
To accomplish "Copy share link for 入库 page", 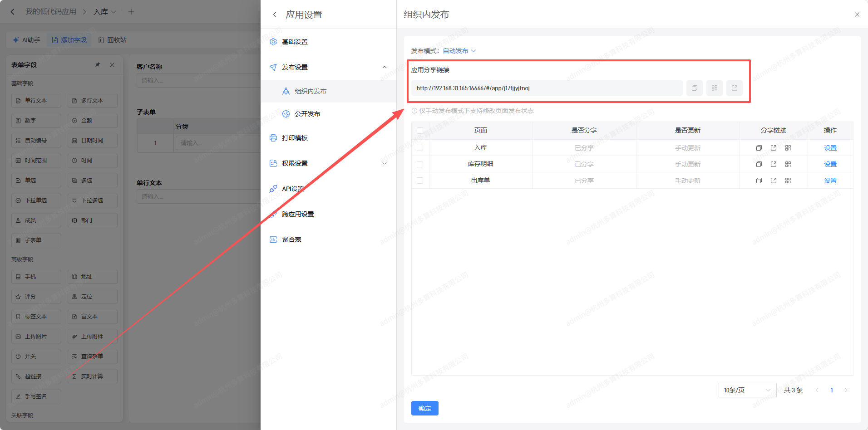I will (x=759, y=148).
